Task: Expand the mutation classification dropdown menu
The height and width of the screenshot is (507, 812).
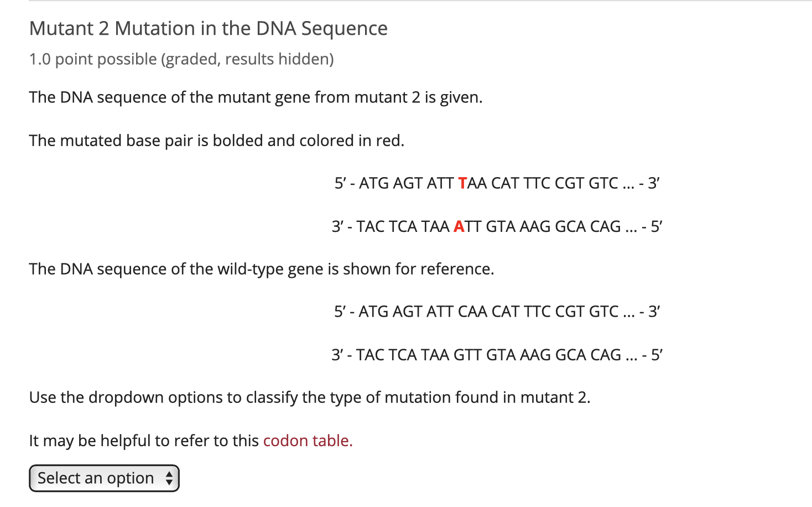Action: pos(103,478)
